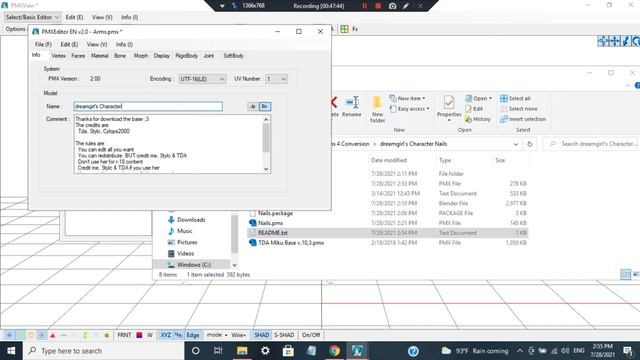
Task: Switch to the Faces tab
Action: coord(78,56)
